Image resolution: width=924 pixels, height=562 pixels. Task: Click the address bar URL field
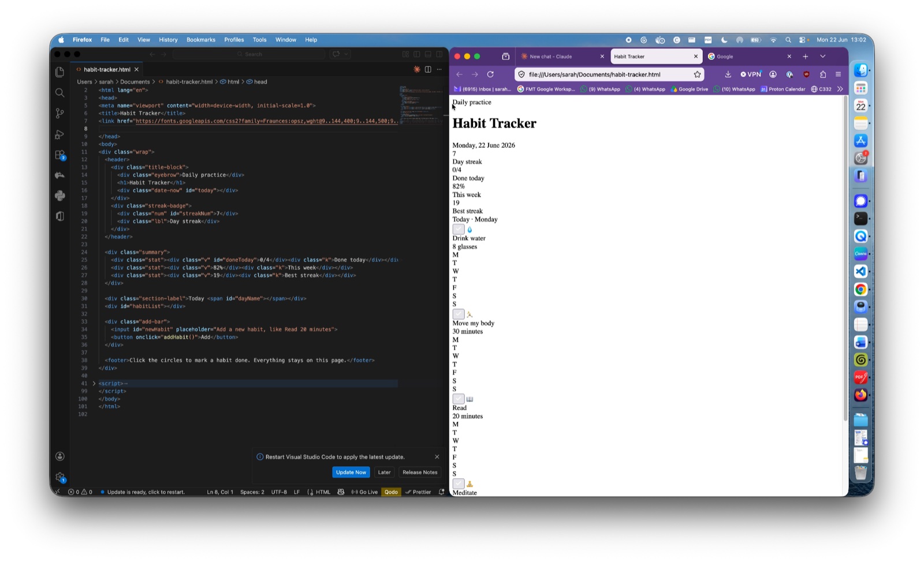click(x=609, y=74)
